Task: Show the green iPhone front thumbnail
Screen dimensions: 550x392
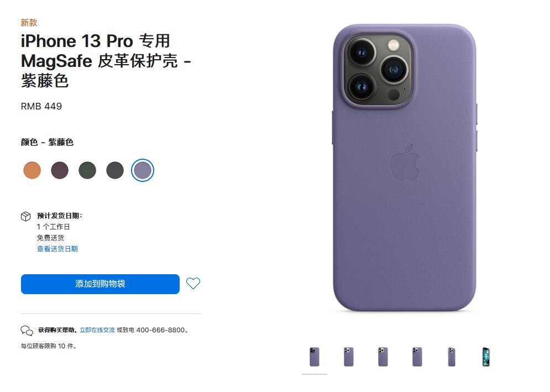Action: pyautogui.click(x=486, y=357)
